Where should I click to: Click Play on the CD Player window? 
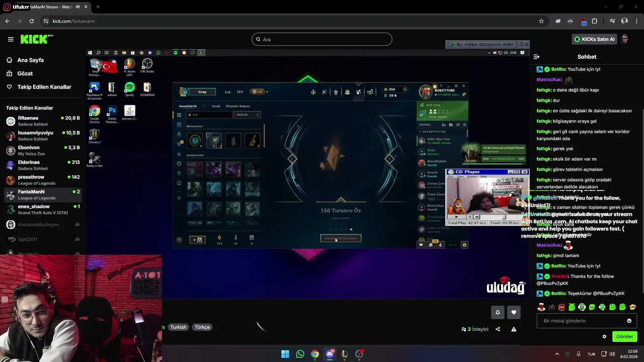pyautogui.click(x=456, y=217)
